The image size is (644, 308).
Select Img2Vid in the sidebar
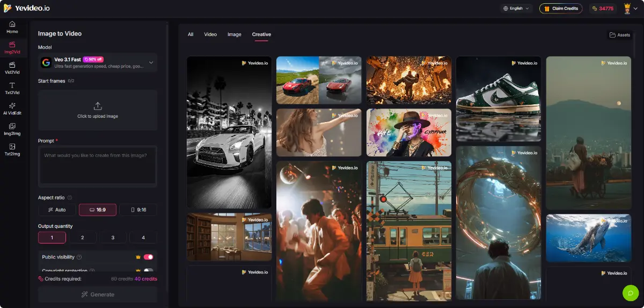pos(12,47)
